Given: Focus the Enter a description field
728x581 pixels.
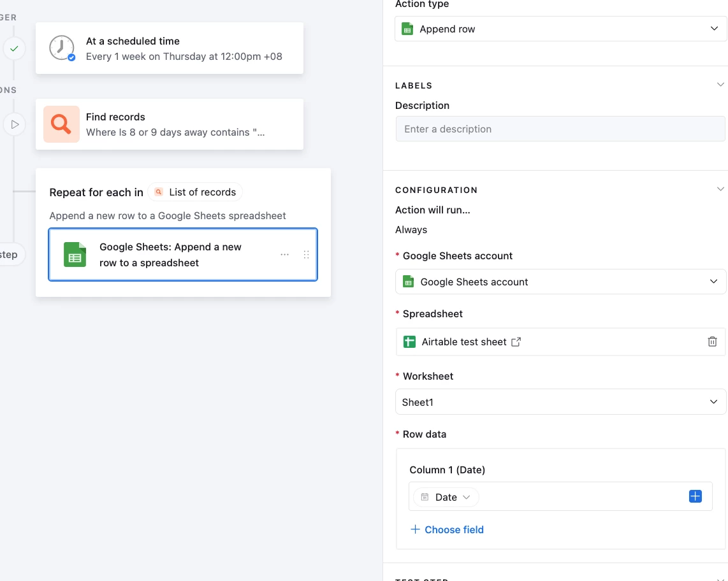Looking at the screenshot, I should point(560,129).
